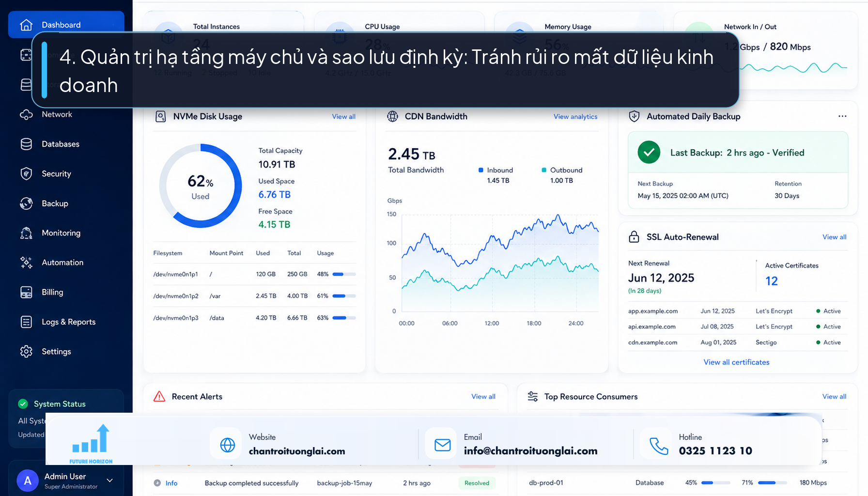This screenshot has width=868, height=496.
Task: Click usage bar for /dev/nvme0n1p3
Action: (344, 318)
